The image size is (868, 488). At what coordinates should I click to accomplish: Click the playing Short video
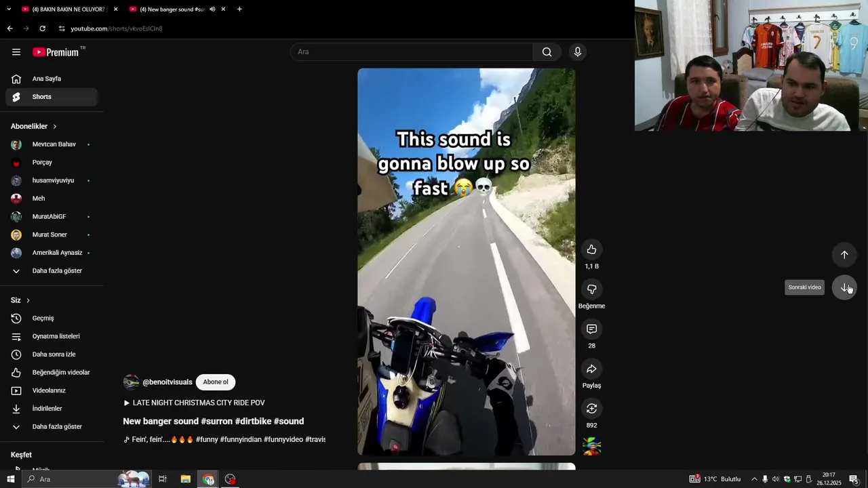(x=467, y=262)
